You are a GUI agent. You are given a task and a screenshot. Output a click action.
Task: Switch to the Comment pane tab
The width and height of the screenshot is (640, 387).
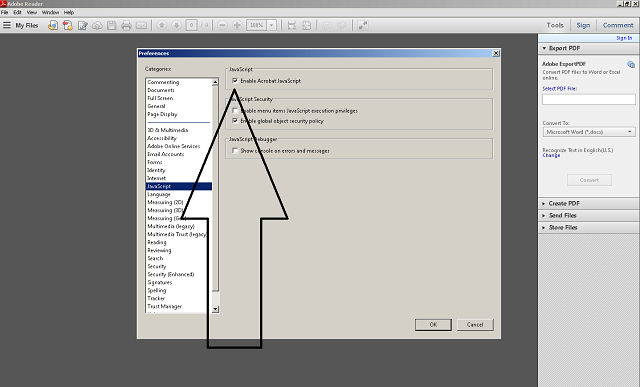[618, 25]
